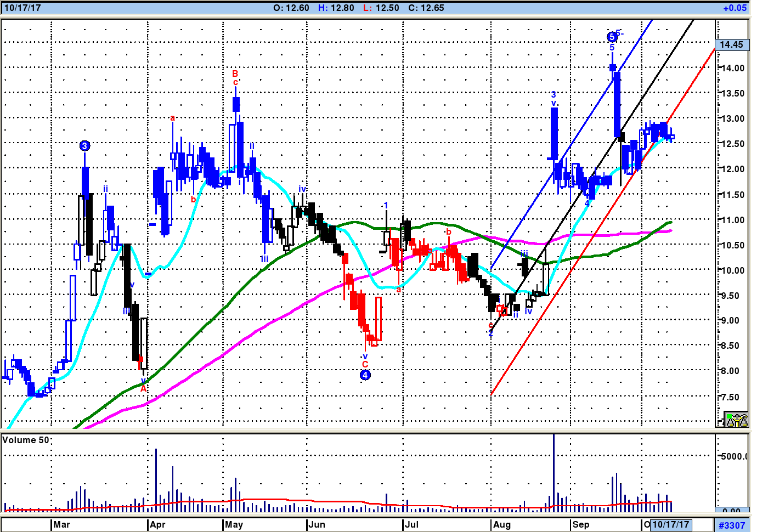Select the circled wave 5 marker
The width and height of the screenshot is (768, 532).
(x=612, y=37)
